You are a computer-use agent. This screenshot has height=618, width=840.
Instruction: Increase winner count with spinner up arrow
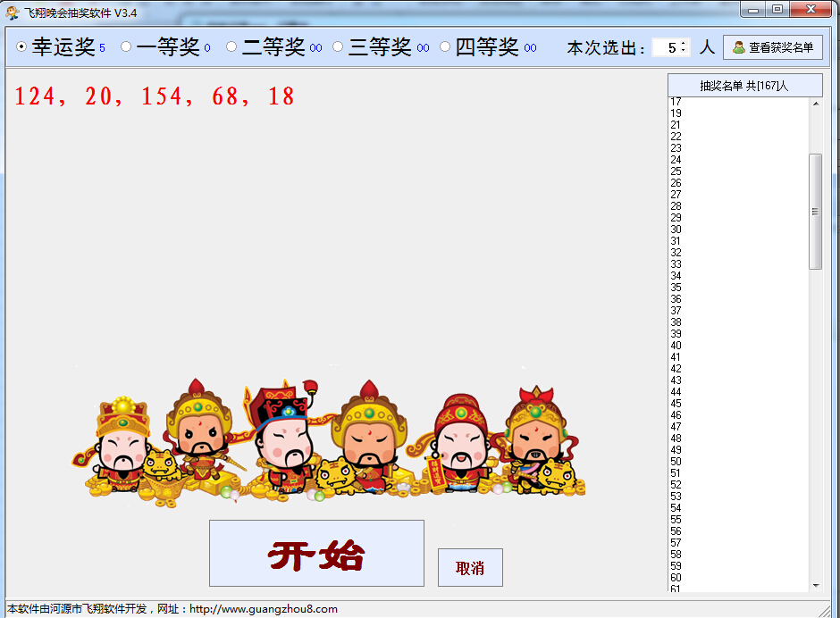[x=684, y=44]
